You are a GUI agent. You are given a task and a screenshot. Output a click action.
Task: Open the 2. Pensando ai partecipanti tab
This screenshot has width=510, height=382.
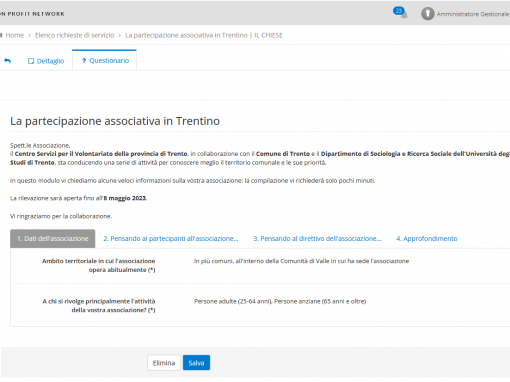[171, 238]
